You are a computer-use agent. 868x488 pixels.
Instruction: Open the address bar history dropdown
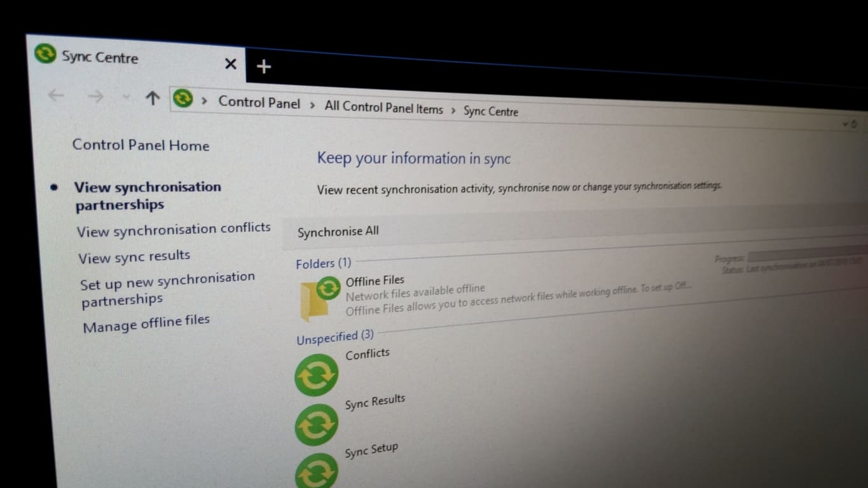point(846,124)
